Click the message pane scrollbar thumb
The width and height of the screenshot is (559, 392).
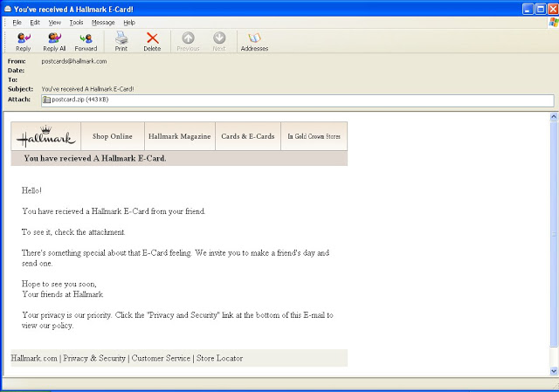coord(554,234)
